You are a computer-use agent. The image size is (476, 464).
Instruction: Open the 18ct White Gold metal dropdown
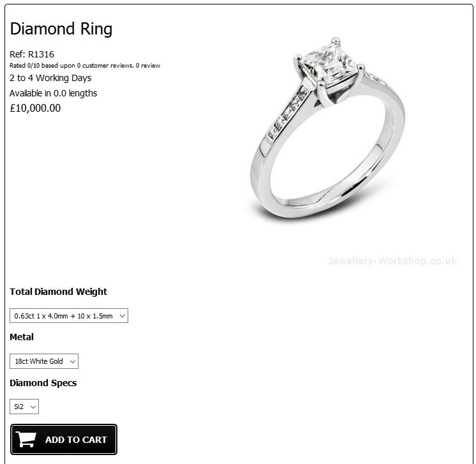(x=44, y=361)
